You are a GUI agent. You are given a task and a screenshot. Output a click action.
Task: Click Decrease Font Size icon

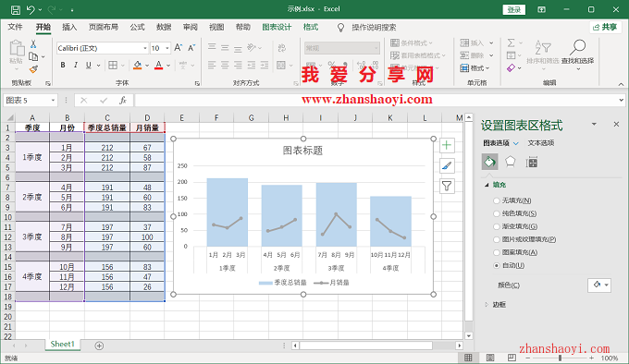point(191,48)
